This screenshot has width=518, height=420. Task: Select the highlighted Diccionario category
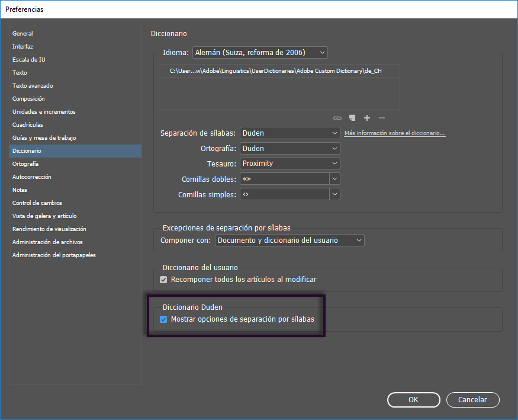click(x=75, y=150)
